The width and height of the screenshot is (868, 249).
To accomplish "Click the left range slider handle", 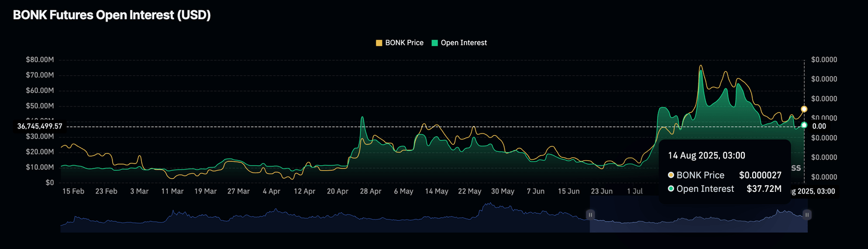I will click(x=590, y=214).
